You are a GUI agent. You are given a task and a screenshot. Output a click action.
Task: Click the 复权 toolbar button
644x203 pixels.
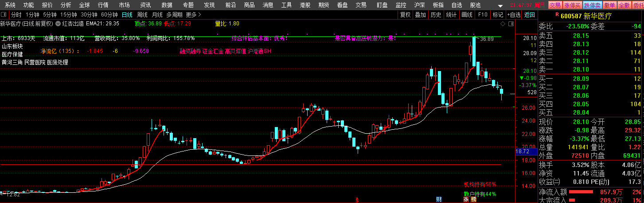click(x=405, y=15)
